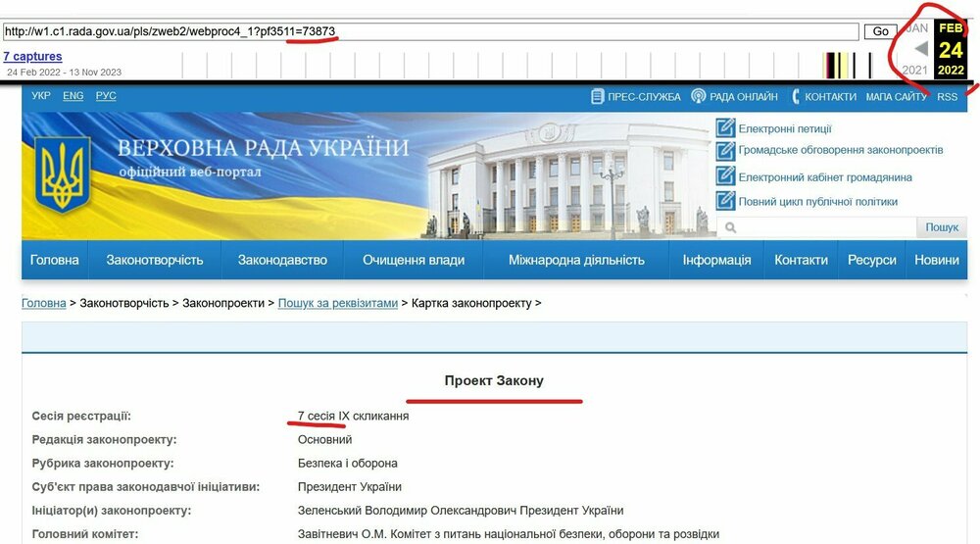Open the Очищення влади menu item
The width and height of the screenshot is (980, 544).
(414, 260)
